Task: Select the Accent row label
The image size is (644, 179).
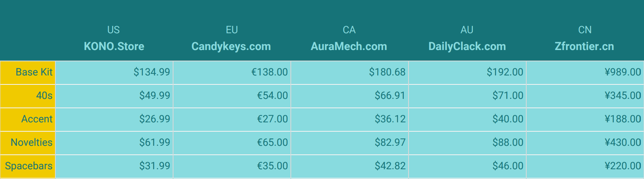Action: (x=28, y=119)
